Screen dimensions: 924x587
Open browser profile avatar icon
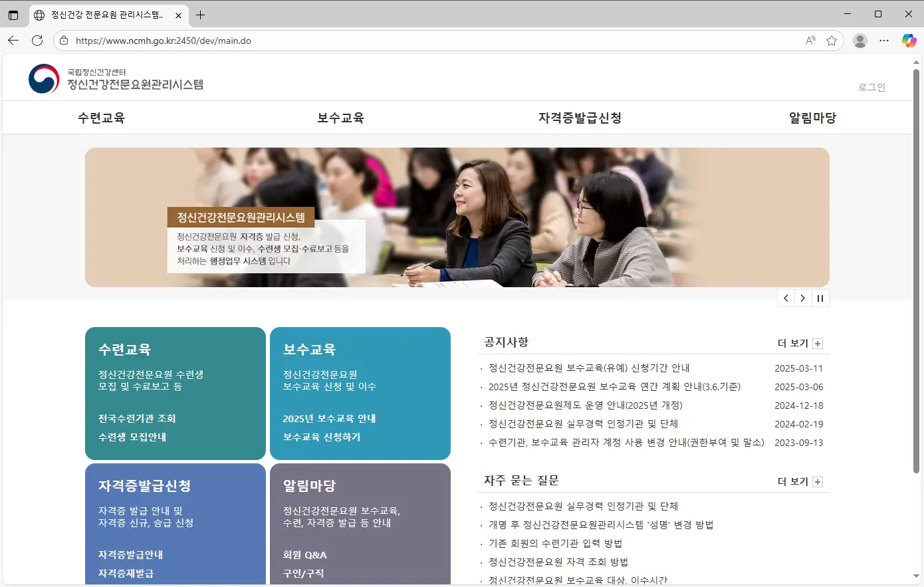pos(860,41)
